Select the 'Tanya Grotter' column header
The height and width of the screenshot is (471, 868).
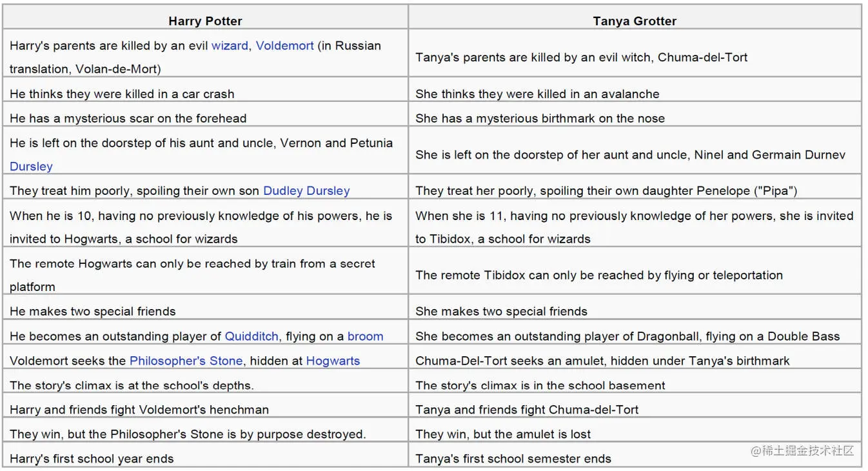(x=635, y=21)
